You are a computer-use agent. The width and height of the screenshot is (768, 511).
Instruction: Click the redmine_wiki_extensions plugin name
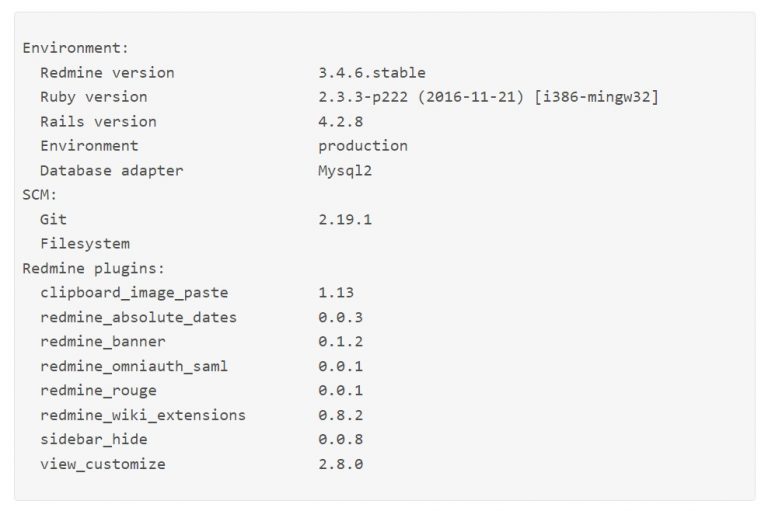pos(143,415)
